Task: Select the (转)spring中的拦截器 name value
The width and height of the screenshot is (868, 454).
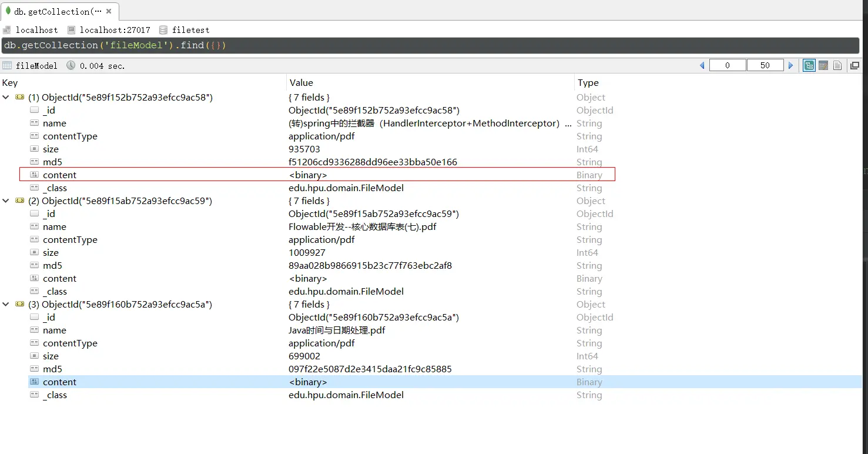Action: click(x=430, y=123)
